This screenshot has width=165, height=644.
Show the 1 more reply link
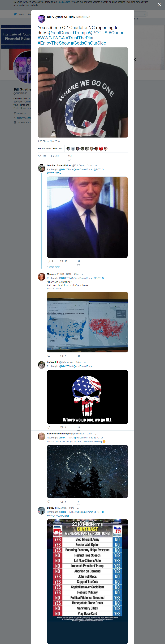pyautogui.click(x=53, y=267)
